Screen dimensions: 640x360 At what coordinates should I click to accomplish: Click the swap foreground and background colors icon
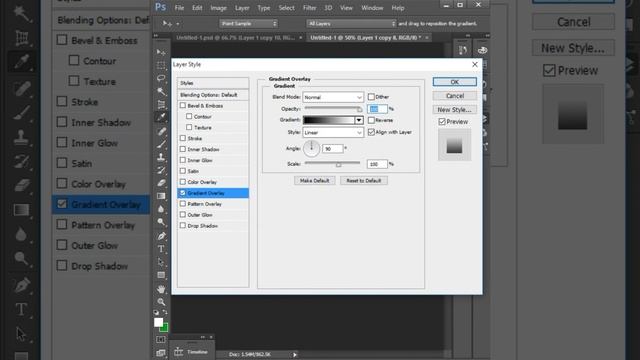[165, 312]
